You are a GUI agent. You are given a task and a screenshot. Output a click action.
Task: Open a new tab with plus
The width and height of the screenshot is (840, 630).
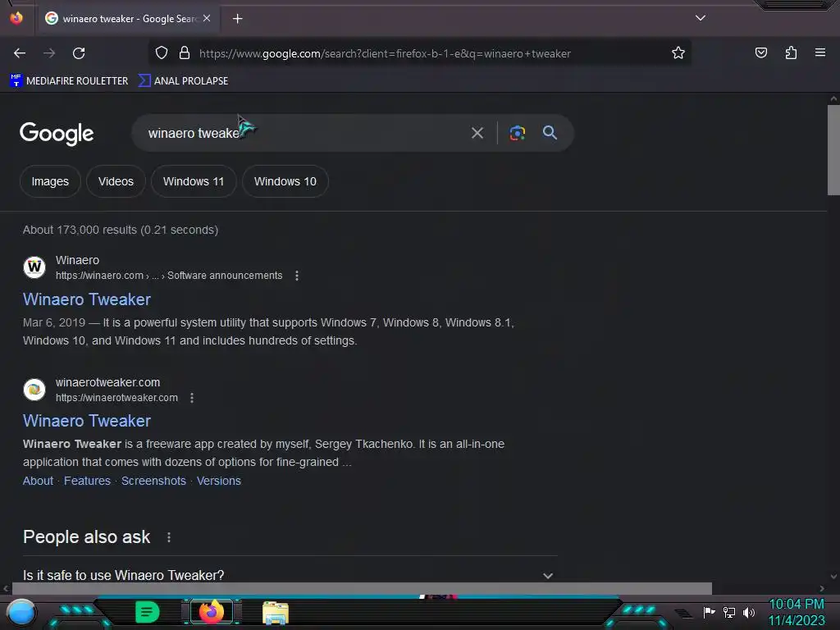coord(237,19)
